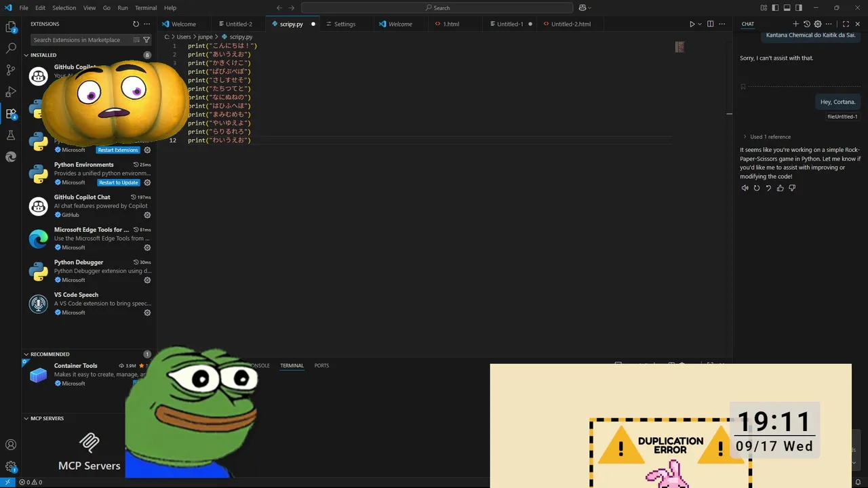Viewport: 868px width, 488px height.
Task: Open the Run and Debug view
Action: [x=11, y=91]
